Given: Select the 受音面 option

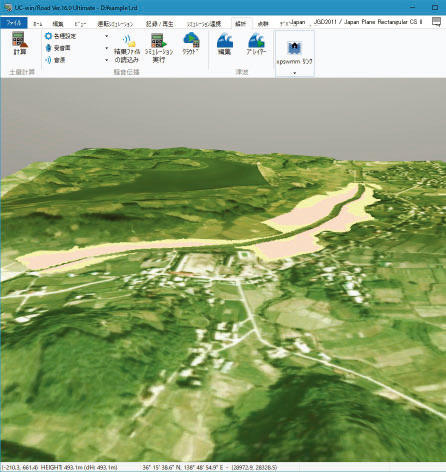Looking at the screenshot, I should 58,48.
